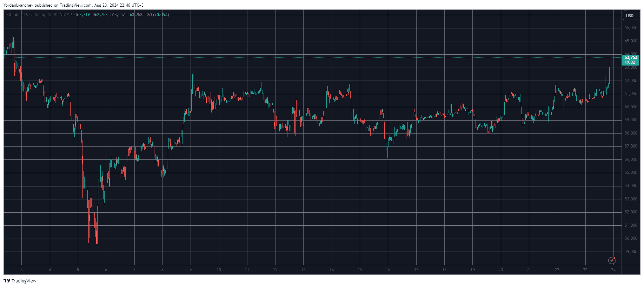Click the 52,000 price axis label
The width and height of the screenshot is (644, 287).
[x=631, y=212]
